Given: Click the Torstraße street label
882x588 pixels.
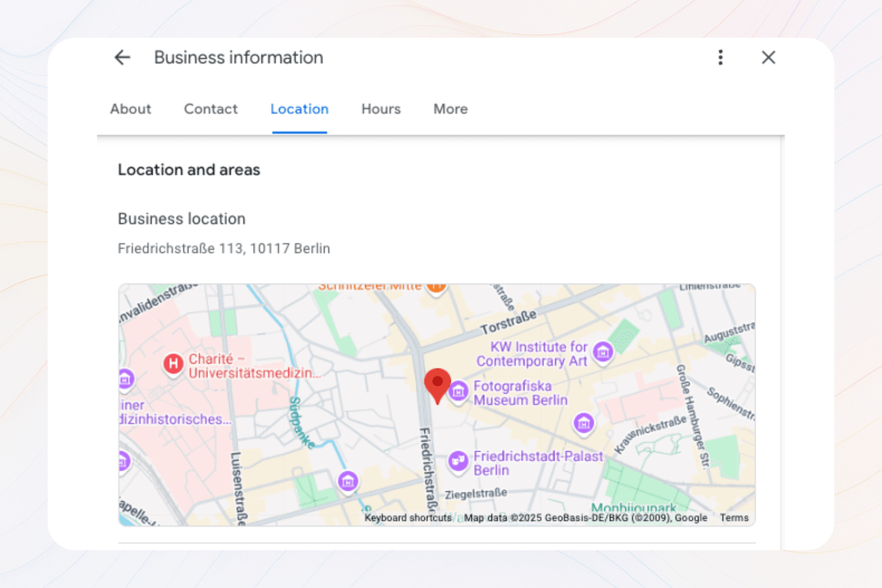Looking at the screenshot, I should pyautogui.click(x=509, y=322).
